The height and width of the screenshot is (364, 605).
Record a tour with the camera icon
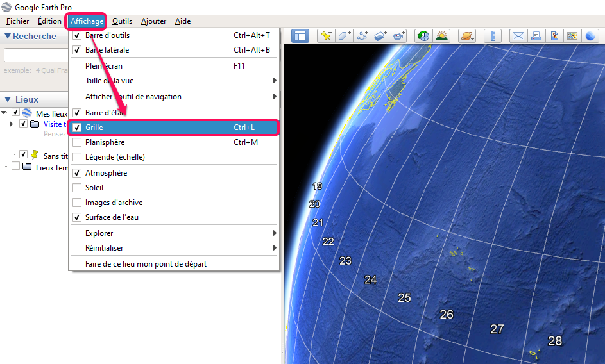(398, 36)
